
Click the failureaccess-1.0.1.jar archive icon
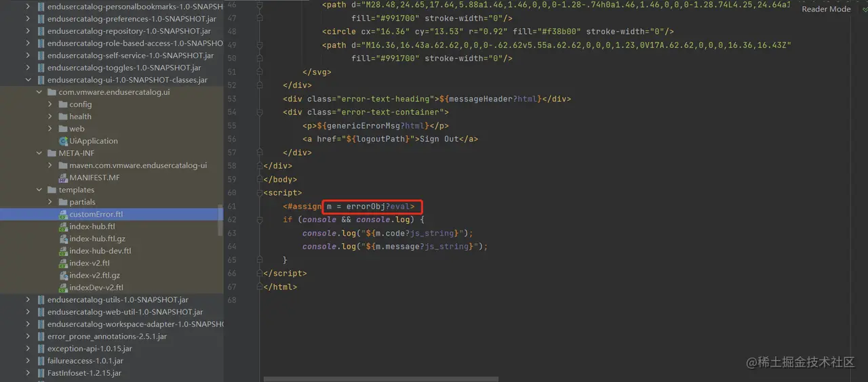pos(41,360)
